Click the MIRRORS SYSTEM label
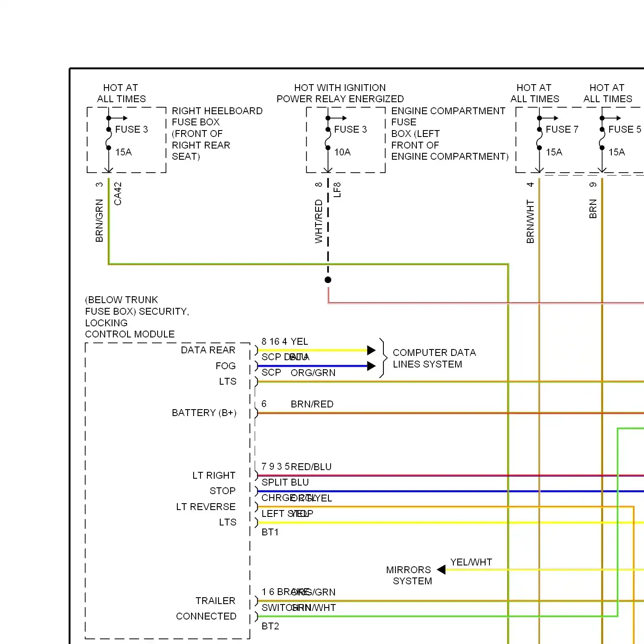The image size is (644, 644). click(409, 575)
